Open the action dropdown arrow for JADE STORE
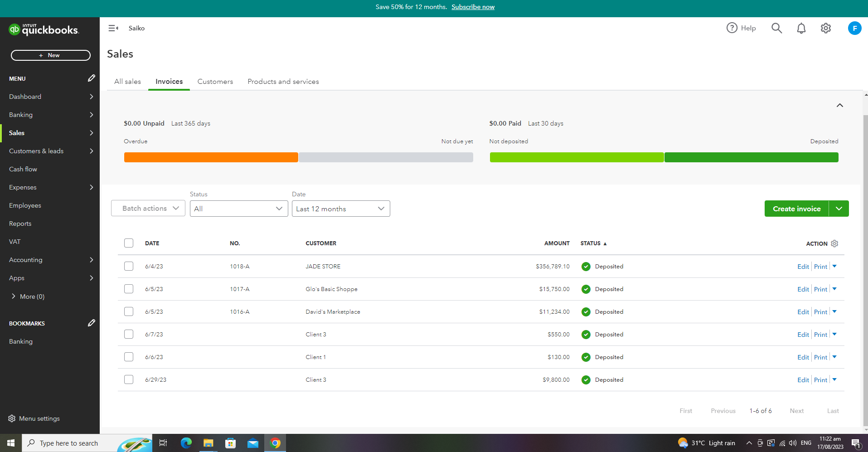The image size is (868, 452). 834,266
